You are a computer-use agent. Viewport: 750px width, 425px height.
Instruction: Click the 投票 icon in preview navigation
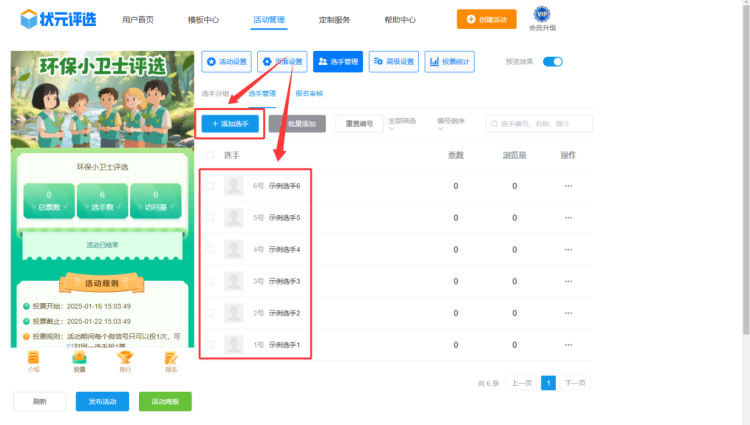[x=79, y=358]
